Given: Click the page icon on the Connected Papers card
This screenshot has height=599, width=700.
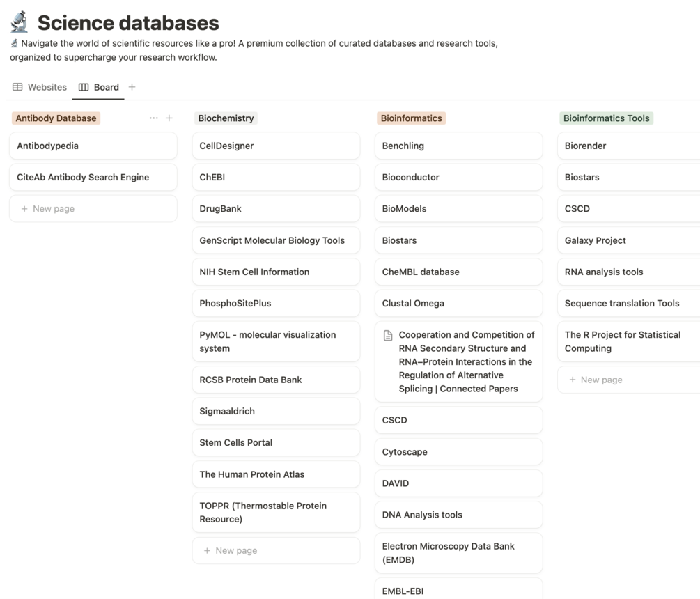Looking at the screenshot, I should (x=386, y=334).
